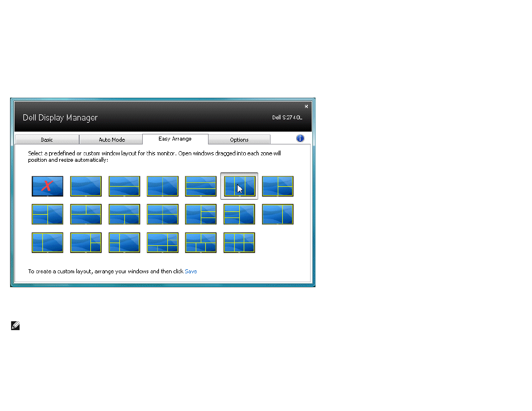Select the highlighted three equal columns layout
Viewport: 532px width, 411px height.
(x=239, y=186)
